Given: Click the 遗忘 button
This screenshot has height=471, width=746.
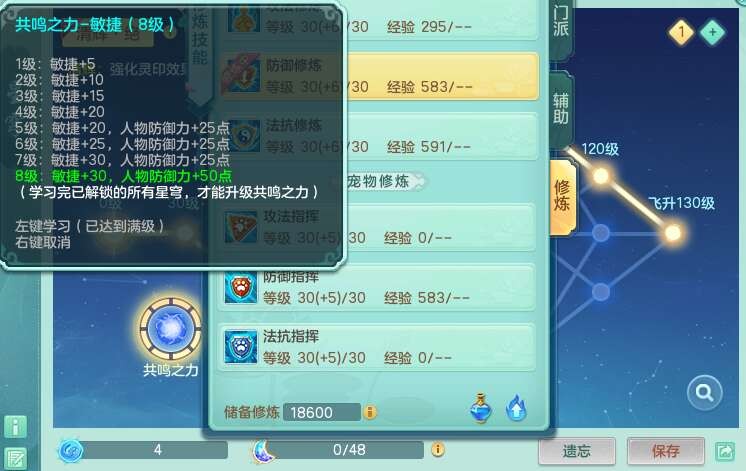Looking at the screenshot, I should click(577, 451).
